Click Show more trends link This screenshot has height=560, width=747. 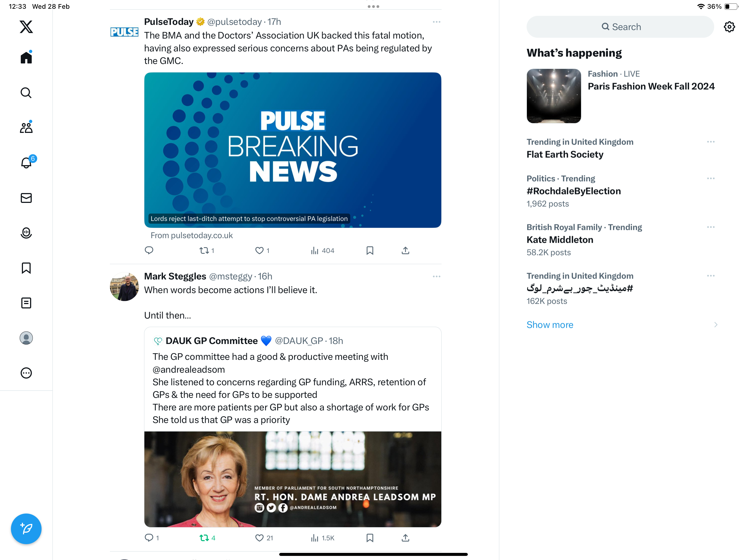click(550, 325)
